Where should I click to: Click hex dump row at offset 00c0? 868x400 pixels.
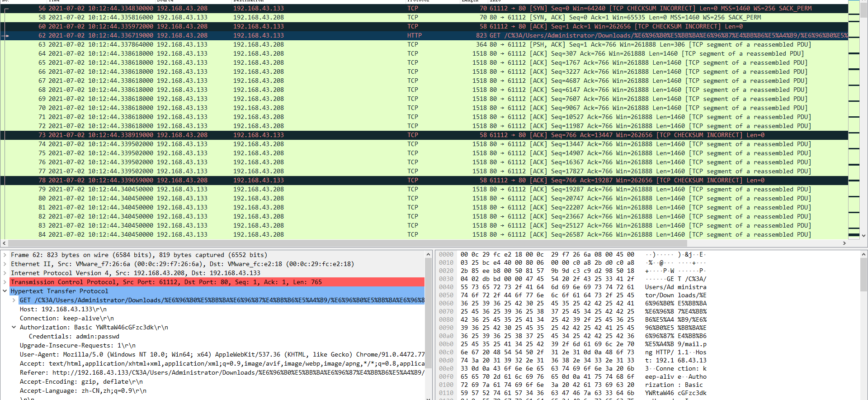click(572, 352)
